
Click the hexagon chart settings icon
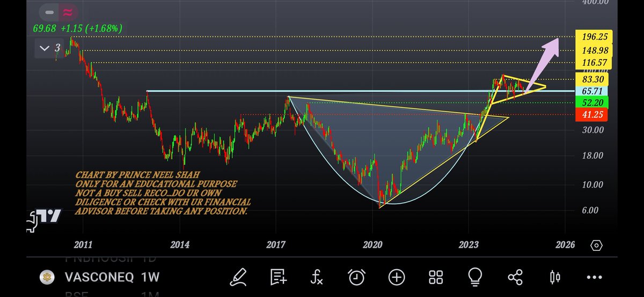coord(596,246)
